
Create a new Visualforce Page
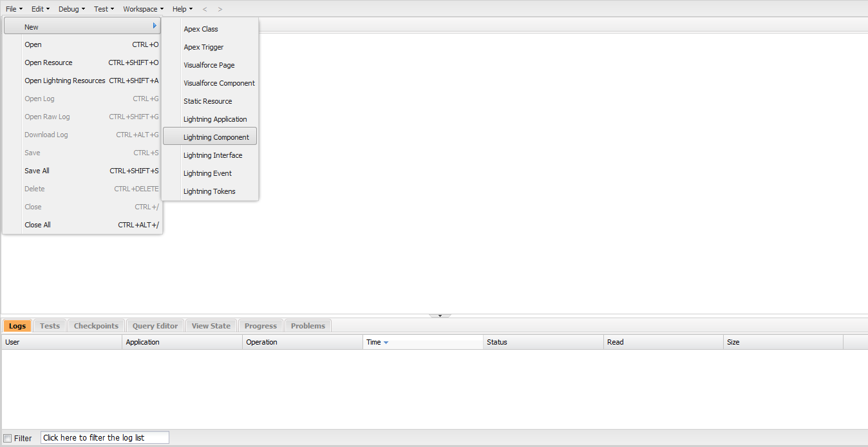209,65
